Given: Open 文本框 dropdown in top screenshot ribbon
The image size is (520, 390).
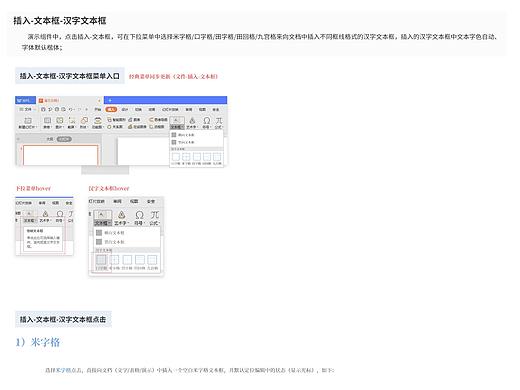Looking at the screenshot, I should (x=177, y=123).
